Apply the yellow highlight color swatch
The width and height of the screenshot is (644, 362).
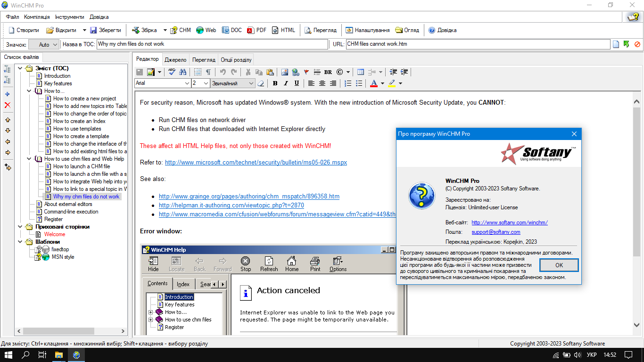pos(392,83)
